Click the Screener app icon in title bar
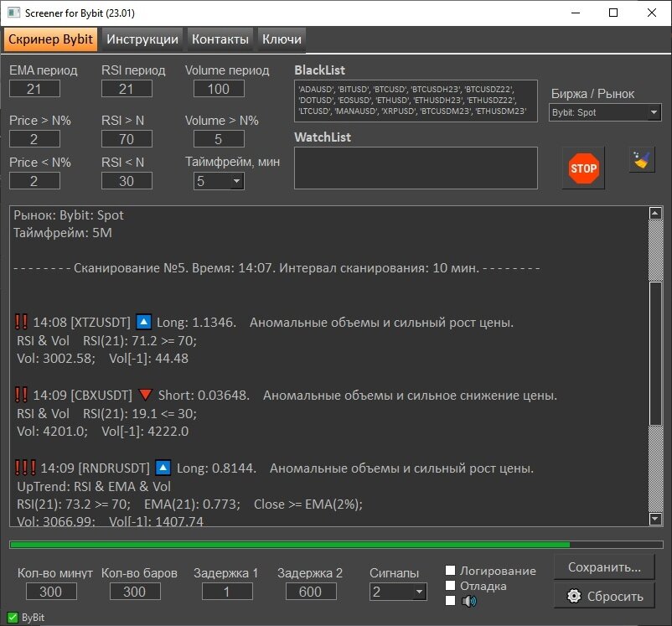This screenshot has height=626, width=672. (x=13, y=13)
